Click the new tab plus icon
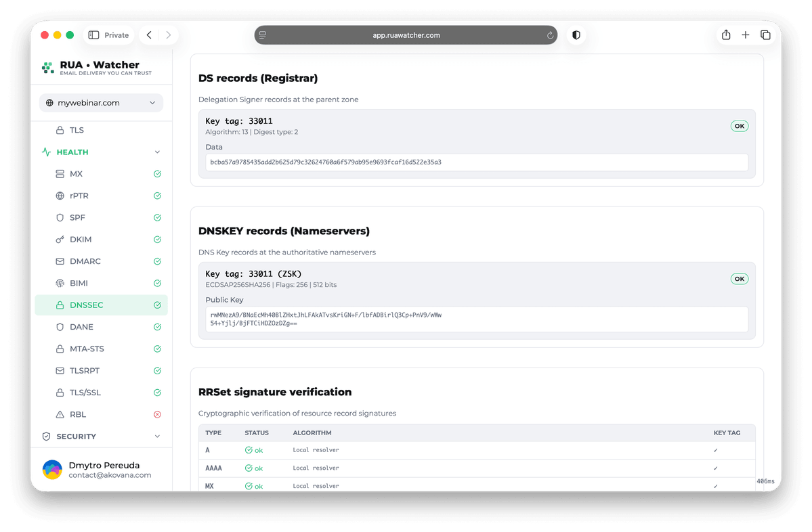 (745, 35)
